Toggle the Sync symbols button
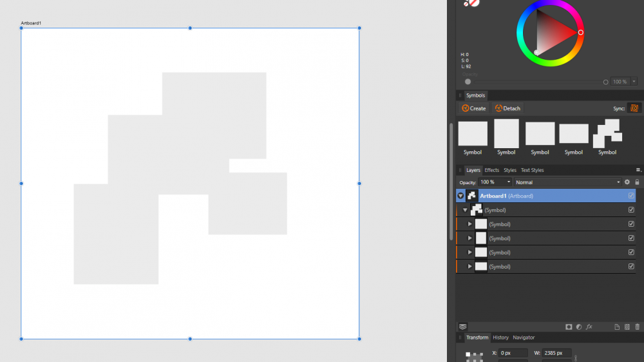This screenshot has height=362, width=644. point(634,108)
